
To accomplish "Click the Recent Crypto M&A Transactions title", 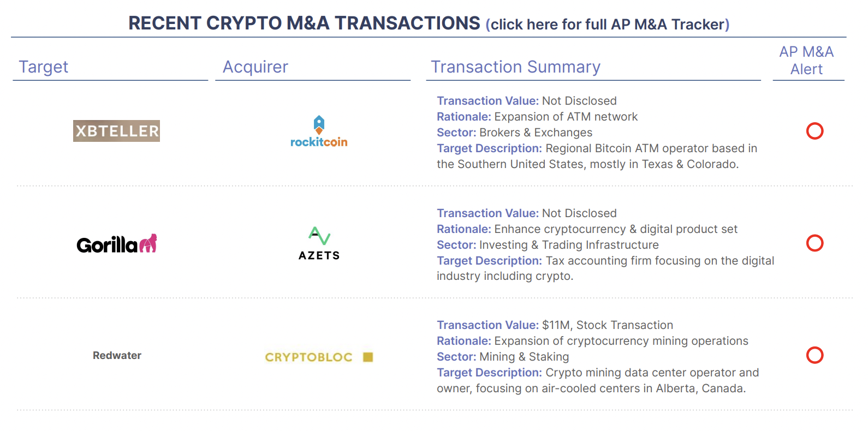I will [304, 23].
